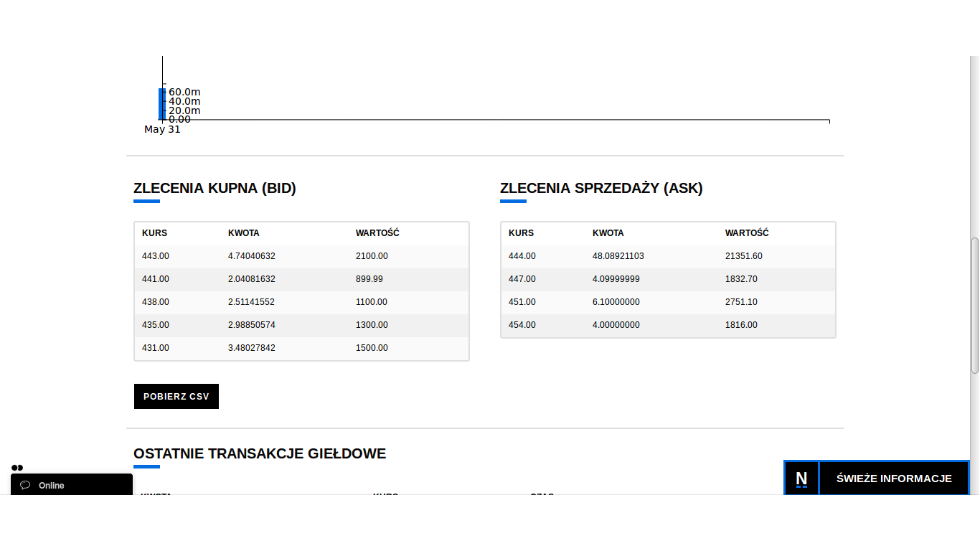The height and width of the screenshot is (551, 980).
Task: Select the KWOTA header in BID table
Action: [244, 233]
